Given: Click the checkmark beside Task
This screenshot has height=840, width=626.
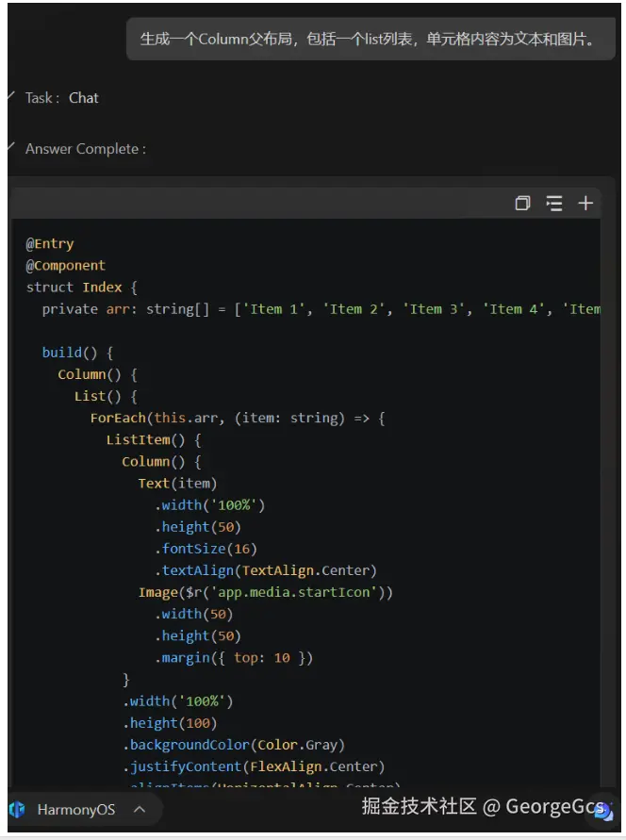Looking at the screenshot, I should [x=10, y=95].
